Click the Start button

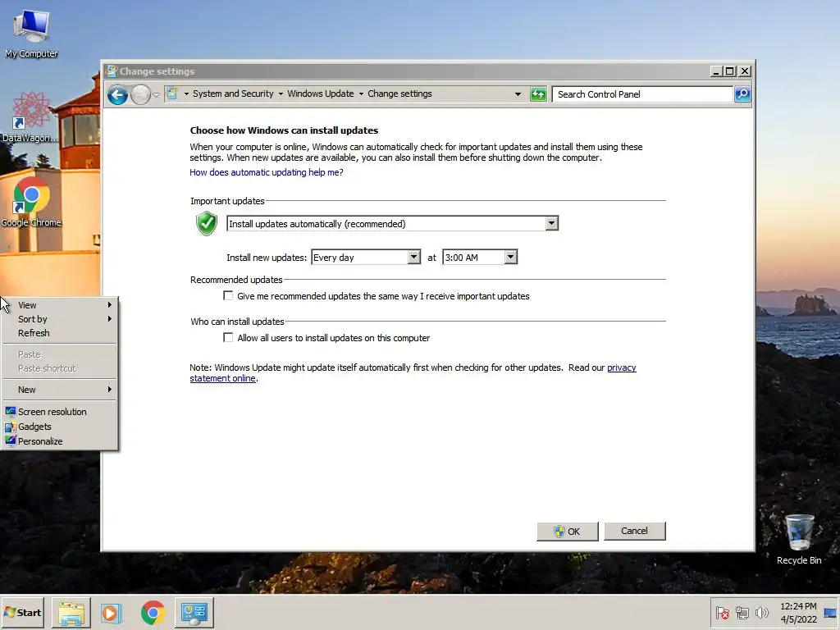tap(22, 612)
